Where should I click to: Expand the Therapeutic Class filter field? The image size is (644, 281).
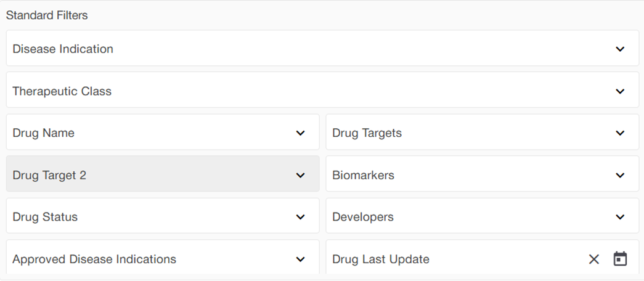(308, 91)
